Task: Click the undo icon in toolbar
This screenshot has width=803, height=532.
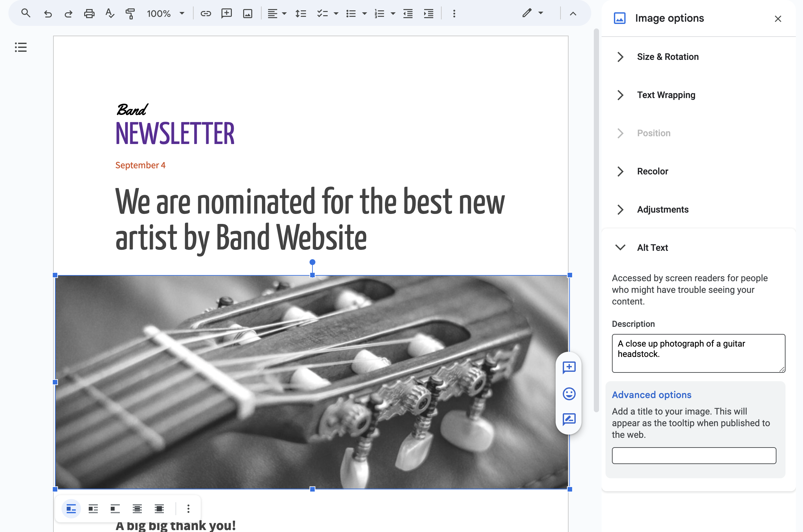Action: point(46,13)
